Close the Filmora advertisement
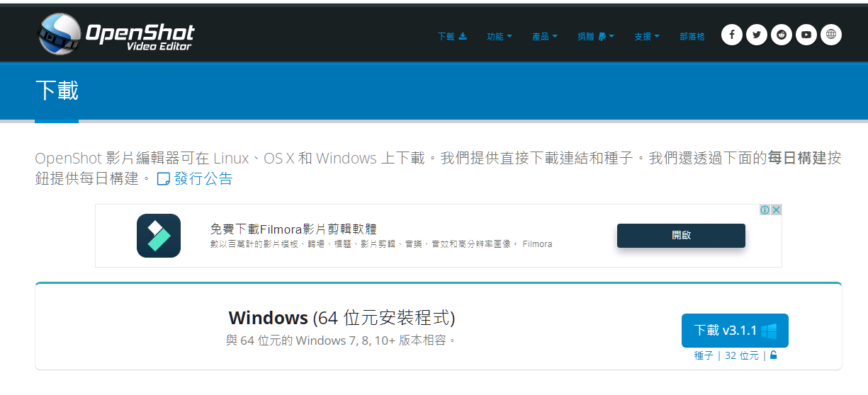The image size is (868, 395). [776, 210]
